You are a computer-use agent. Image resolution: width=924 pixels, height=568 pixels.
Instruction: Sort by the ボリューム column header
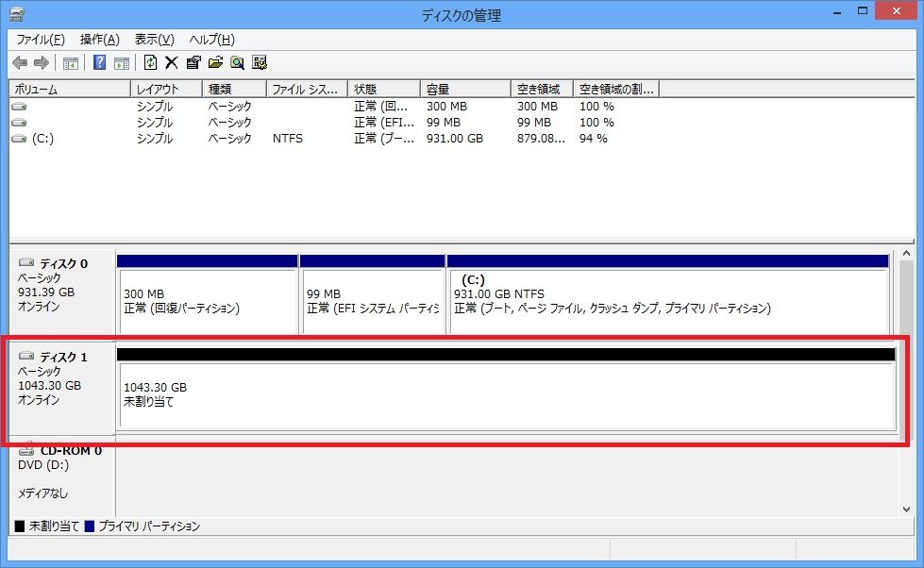pos(70,89)
